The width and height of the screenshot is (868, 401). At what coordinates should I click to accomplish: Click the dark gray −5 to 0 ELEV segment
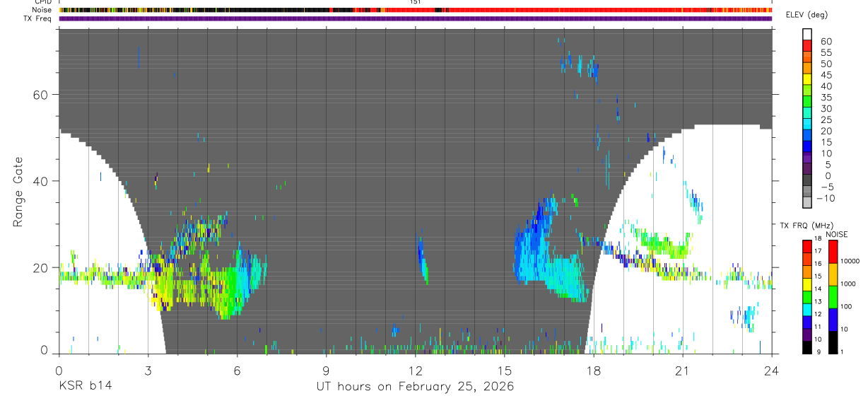point(807,181)
